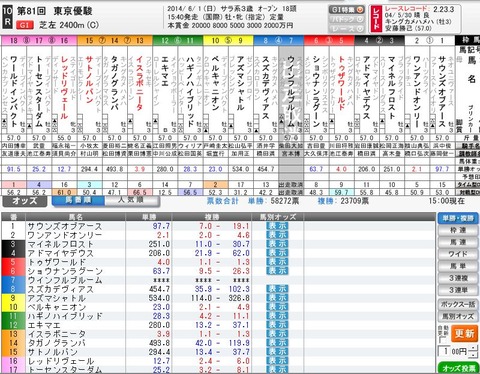480x374 pixels.
Task: Enable the 自動更新 checkbox
Action: click(x=443, y=341)
